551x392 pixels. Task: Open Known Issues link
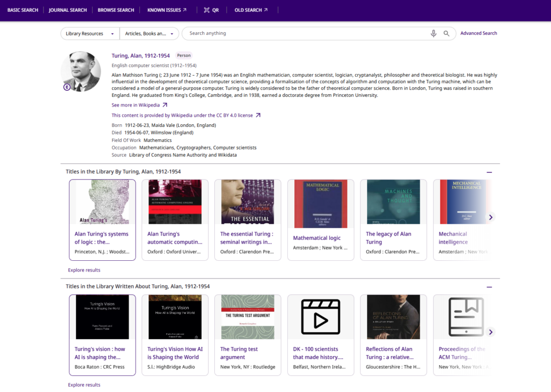click(167, 10)
